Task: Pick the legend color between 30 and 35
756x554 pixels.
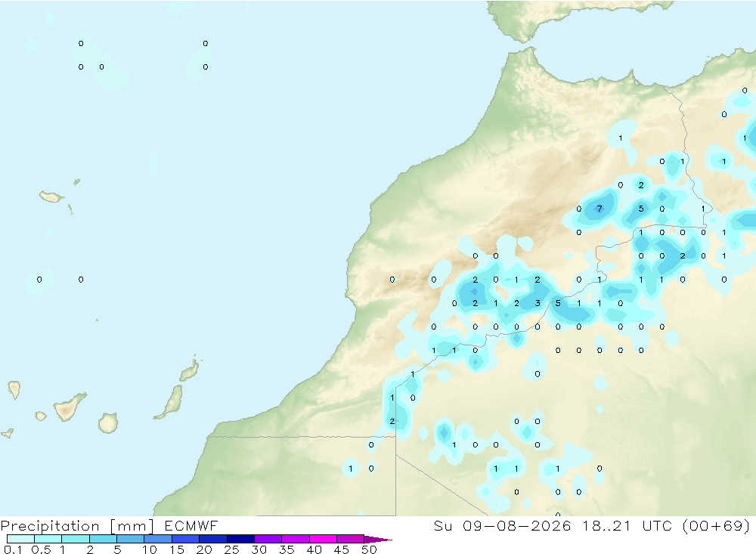Action: click(x=268, y=539)
